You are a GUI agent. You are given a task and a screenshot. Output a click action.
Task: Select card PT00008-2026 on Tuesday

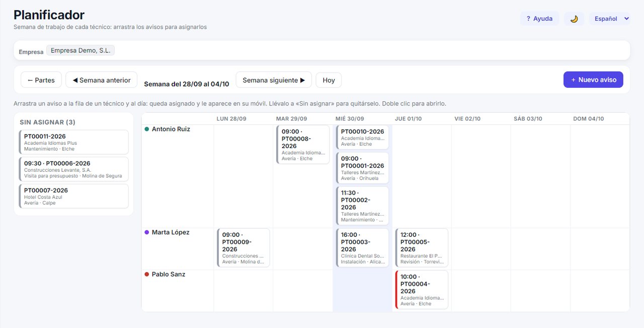[303, 145]
